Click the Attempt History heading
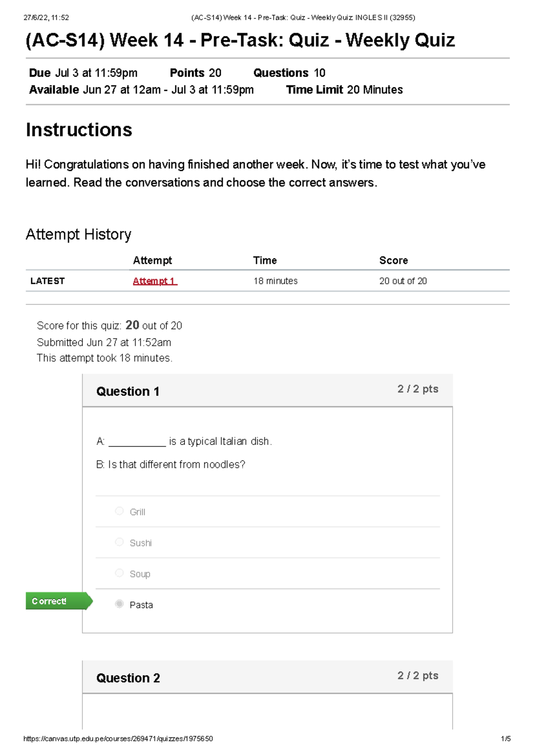This screenshot has height=756, width=535. coord(78,234)
